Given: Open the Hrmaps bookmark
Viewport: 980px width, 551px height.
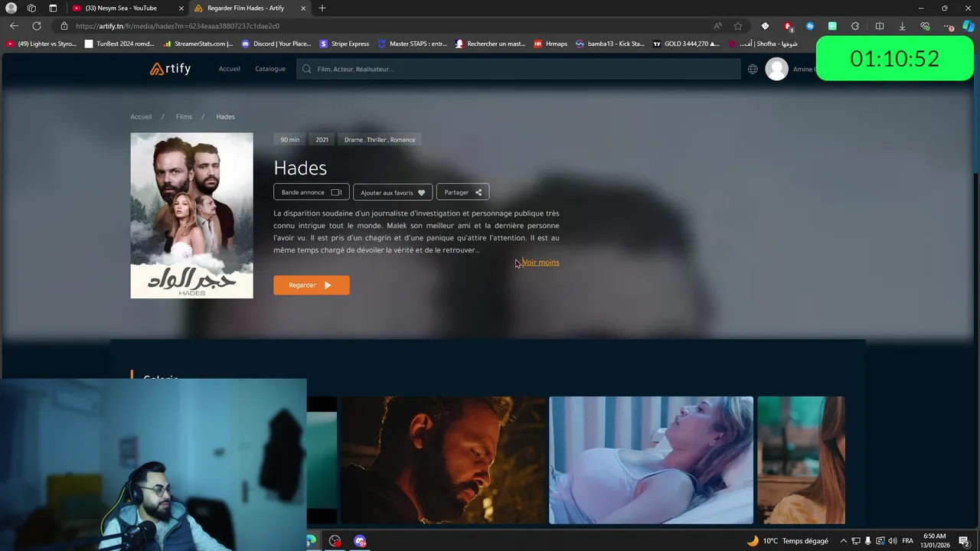Looking at the screenshot, I should 550,44.
